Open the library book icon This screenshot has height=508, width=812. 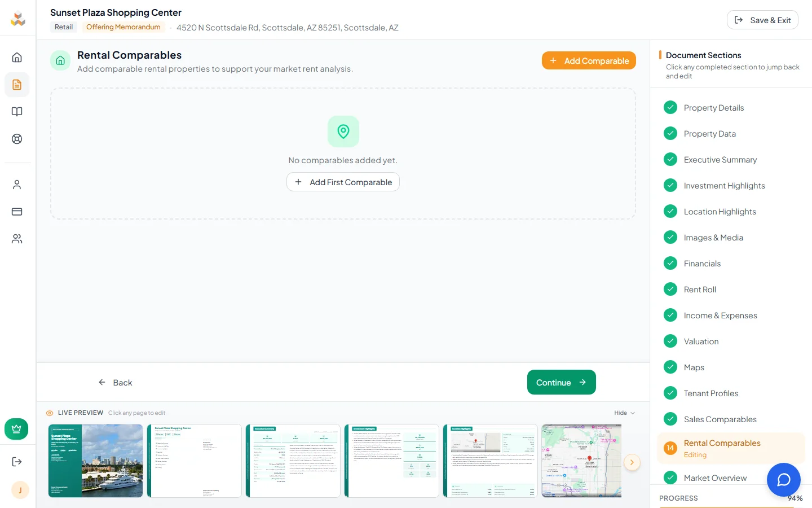pyautogui.click(x=17, y=112)
